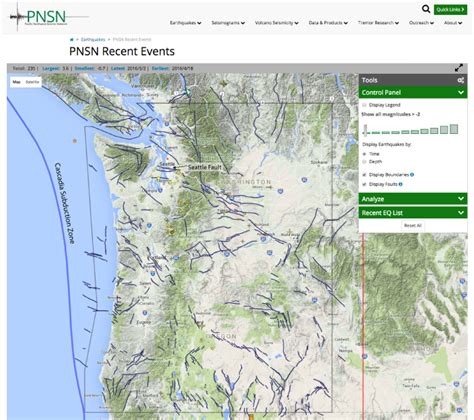
Task: Expand map to fullscreen
Action: click(459, 68)
